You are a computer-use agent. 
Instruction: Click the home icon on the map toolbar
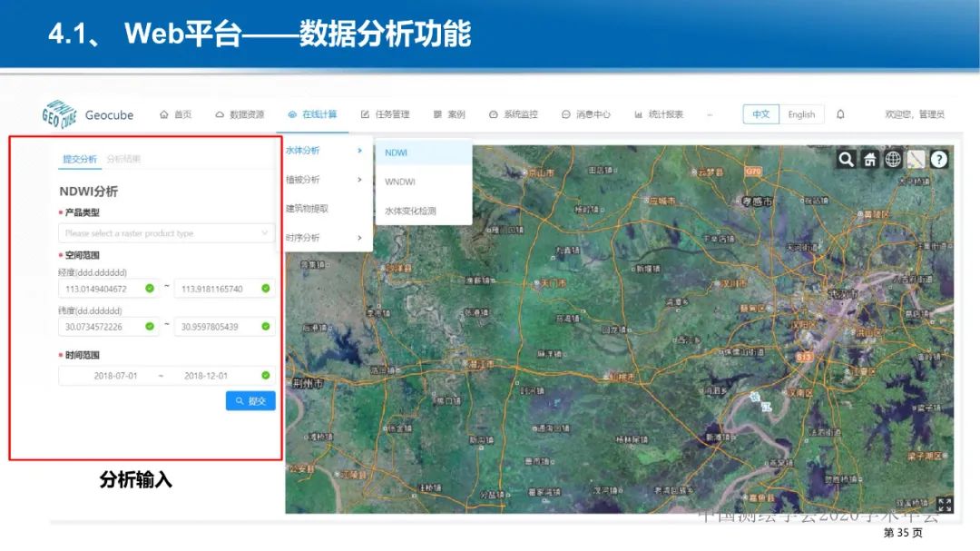click(869, 159)
